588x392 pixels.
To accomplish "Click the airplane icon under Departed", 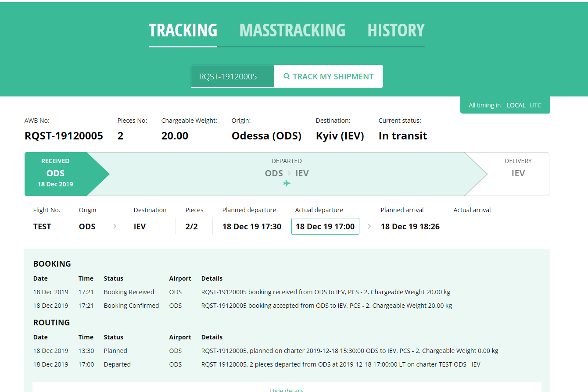I will tap(287, 183).
